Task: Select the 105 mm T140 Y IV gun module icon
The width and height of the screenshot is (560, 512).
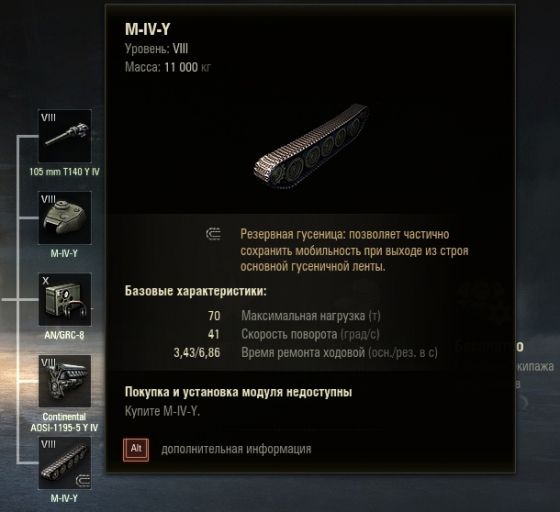Action: tap(65, 136)
